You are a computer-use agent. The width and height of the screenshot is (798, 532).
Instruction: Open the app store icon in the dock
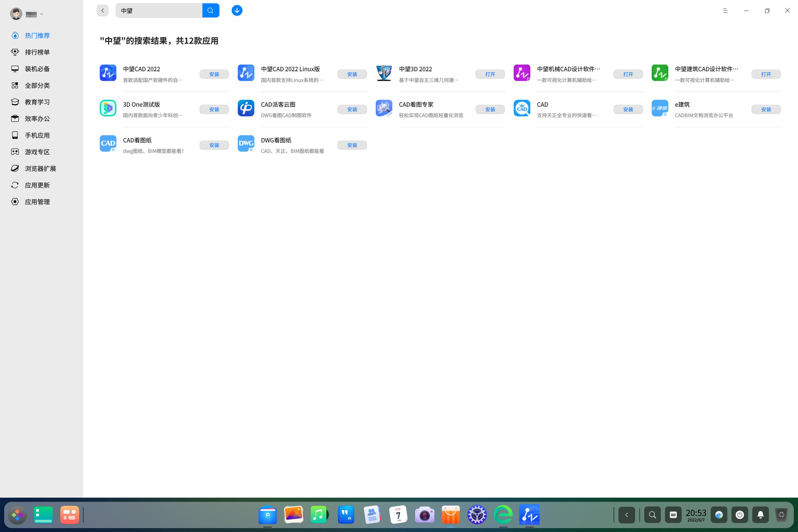(x=451, y=515)
